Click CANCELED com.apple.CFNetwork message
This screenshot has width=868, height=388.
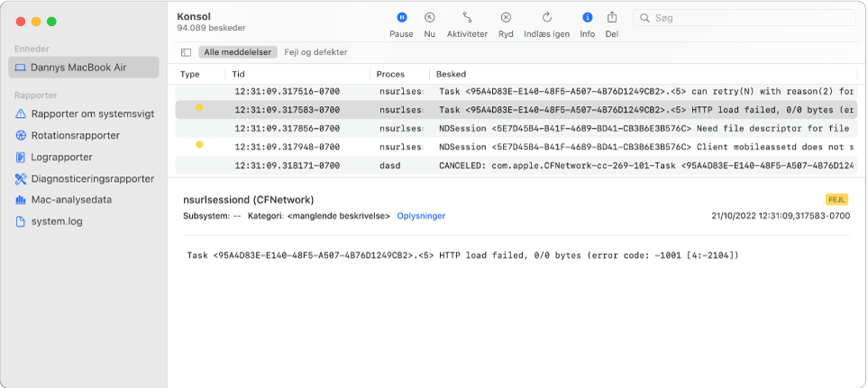[x=648, y=166]
